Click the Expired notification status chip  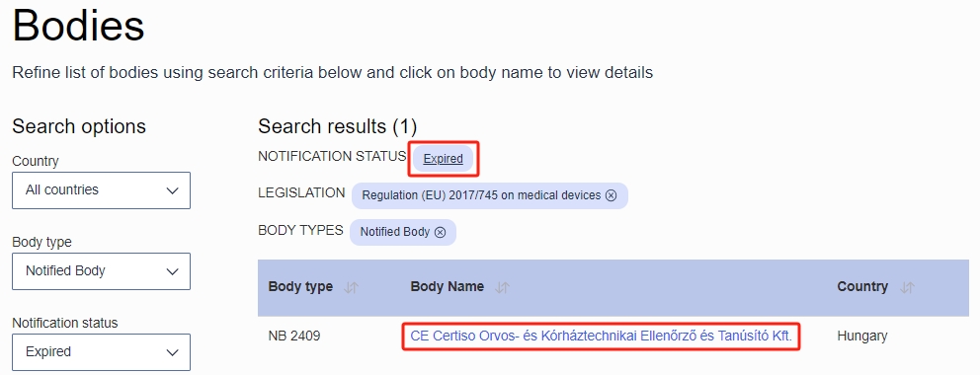tap(444, 159)
